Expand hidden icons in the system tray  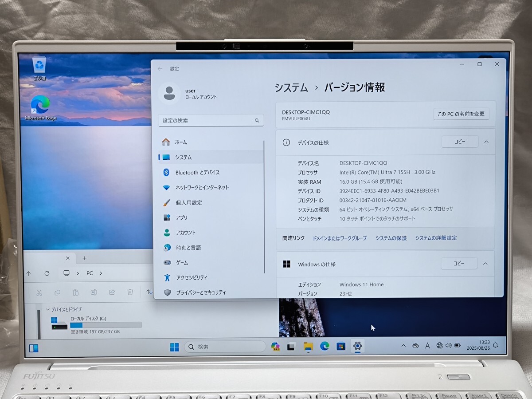click(x=403, y=346)
